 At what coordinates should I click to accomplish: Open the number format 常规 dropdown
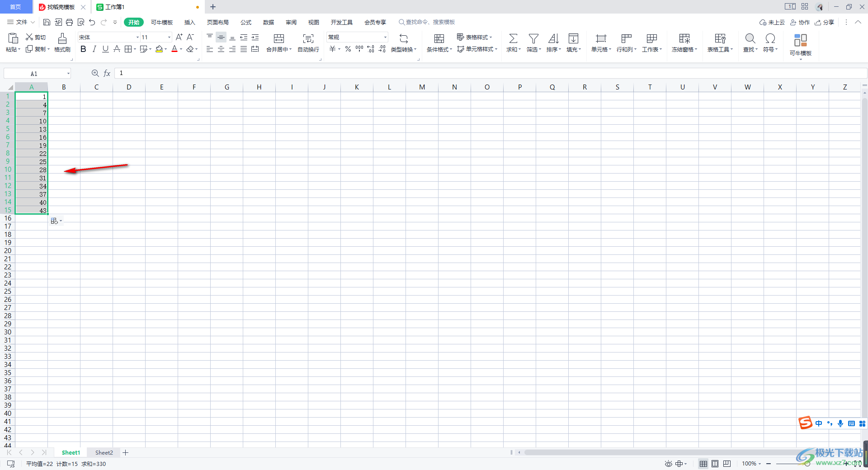tap(385, 37)
